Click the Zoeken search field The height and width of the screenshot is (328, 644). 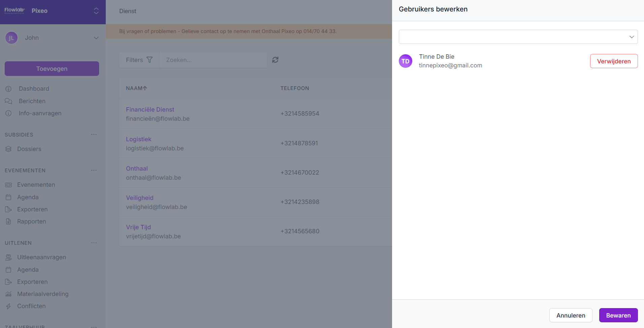pos(213,60)
